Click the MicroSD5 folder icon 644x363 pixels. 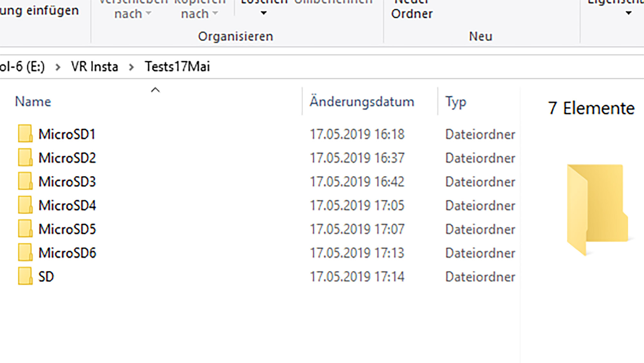25,229
